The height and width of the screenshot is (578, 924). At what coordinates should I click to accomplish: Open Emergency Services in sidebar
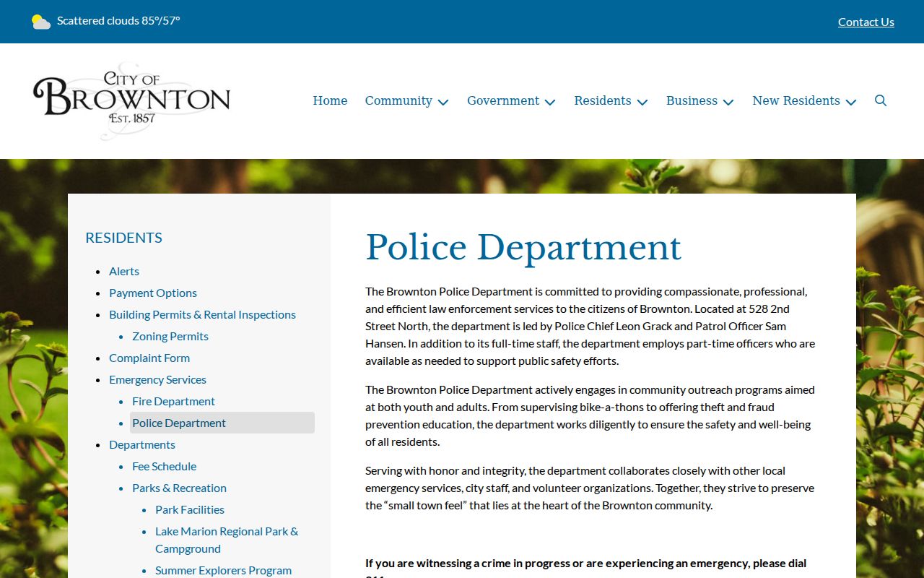tap(157, 379)
